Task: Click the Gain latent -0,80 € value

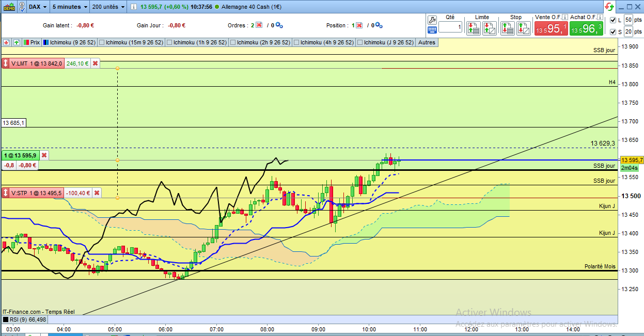Action: pyautogui.click(x=85, y=25)
